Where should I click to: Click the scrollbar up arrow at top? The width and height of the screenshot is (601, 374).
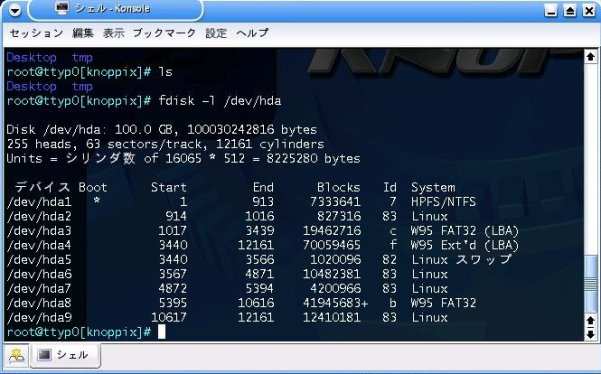pos(590,57)
